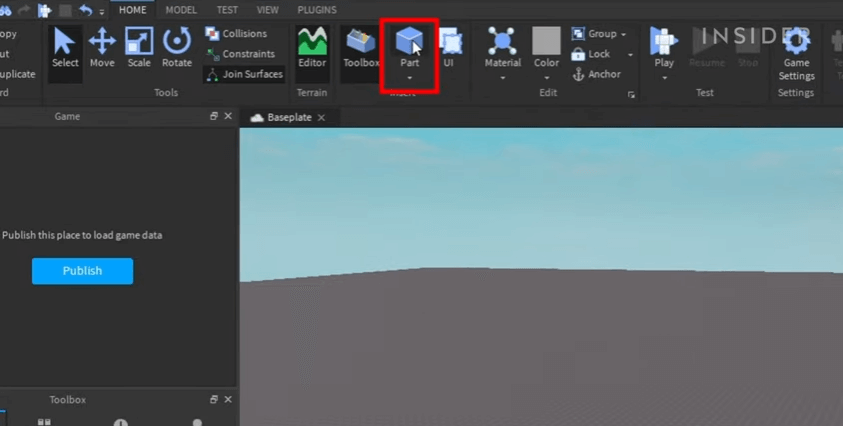Image resolution: width=843 pixels, height=426 pixels.
Task: Open the Play mode dropdown arrow
Action: pyautogui.click(x=664, y=77)
